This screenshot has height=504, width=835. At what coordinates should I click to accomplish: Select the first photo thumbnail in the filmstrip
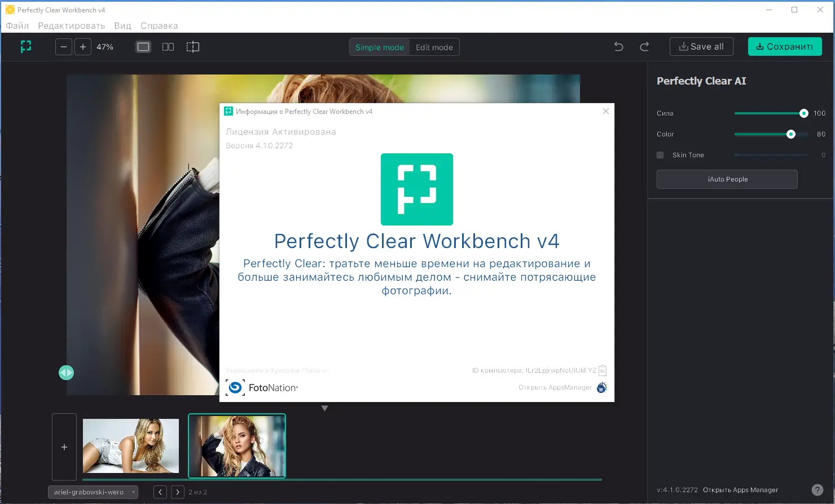(x=130, y=445)
